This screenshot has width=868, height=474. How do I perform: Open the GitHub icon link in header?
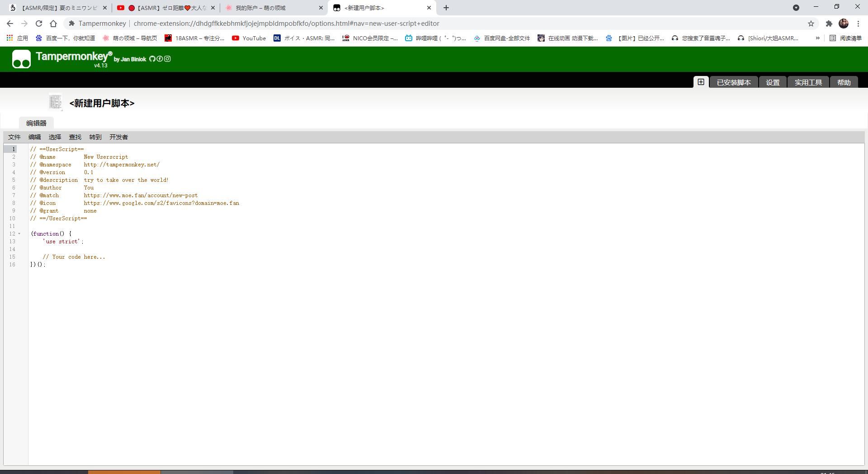[x=152, y=59]
